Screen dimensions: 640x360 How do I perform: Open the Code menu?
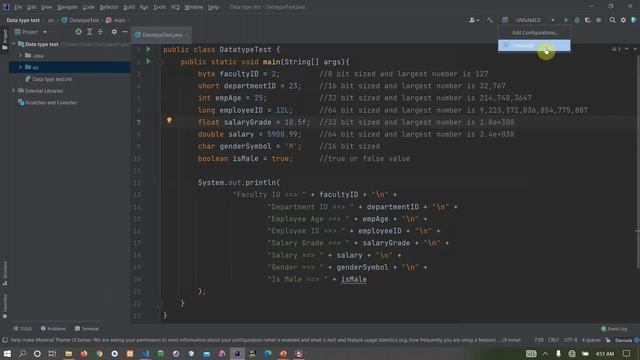[x=89, y=7]
